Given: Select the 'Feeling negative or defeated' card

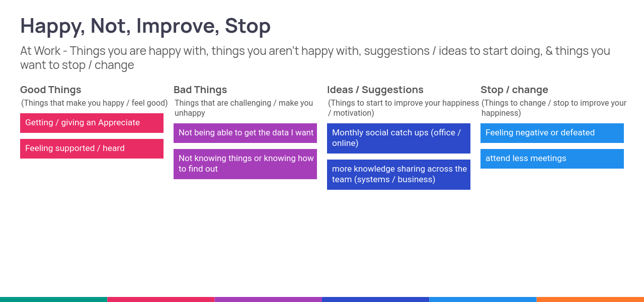Looking at the screenshot, I should click(552, 133).
